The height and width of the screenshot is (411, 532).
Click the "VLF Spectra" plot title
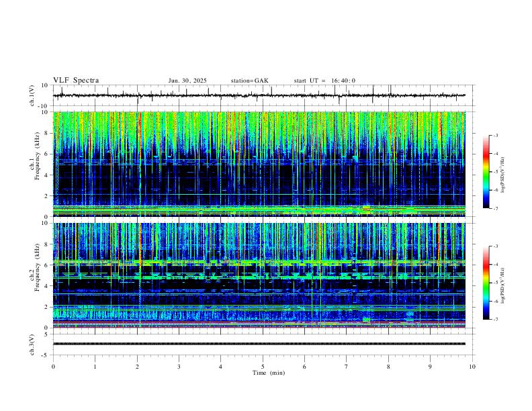pyautogui.click(x=76, y=81)
